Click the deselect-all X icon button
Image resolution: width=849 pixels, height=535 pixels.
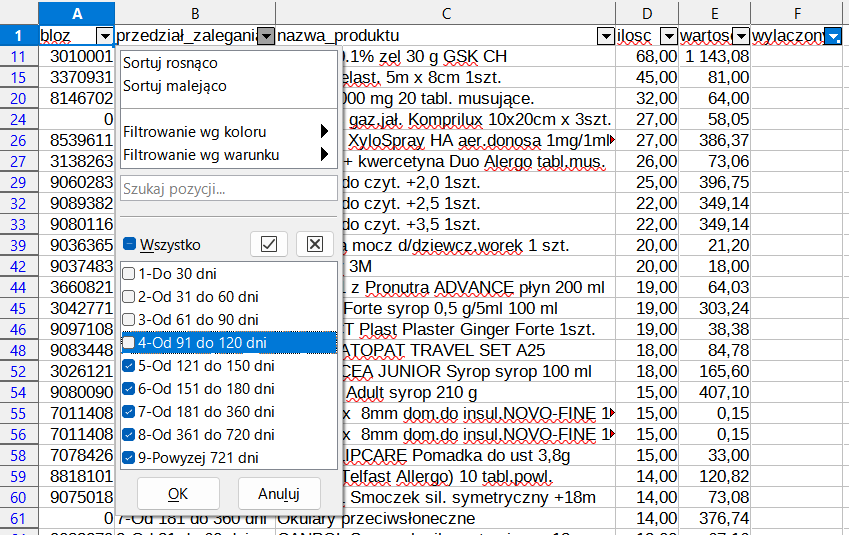314,244
